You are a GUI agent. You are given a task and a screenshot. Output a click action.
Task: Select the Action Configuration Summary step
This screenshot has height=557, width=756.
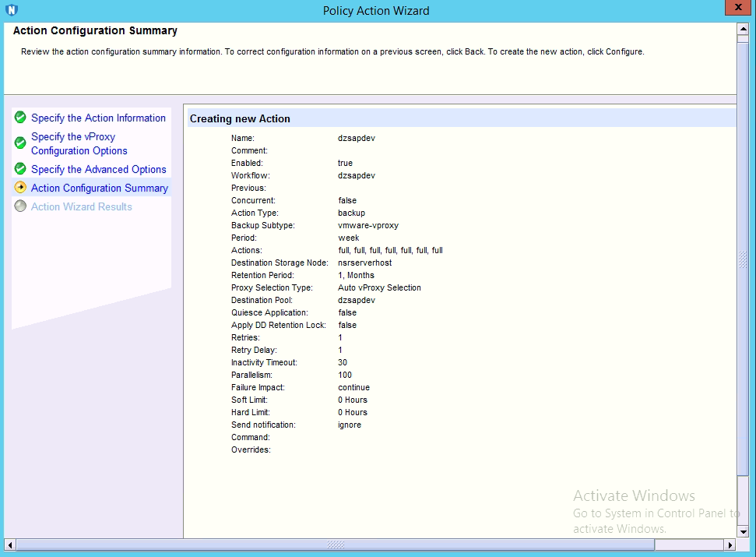pos(99,188)
